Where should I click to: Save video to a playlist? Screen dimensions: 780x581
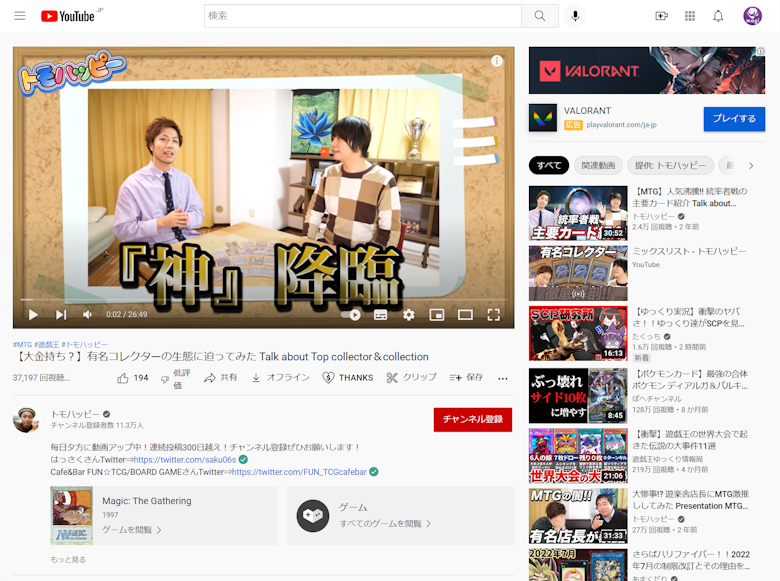tap(466, 378)
